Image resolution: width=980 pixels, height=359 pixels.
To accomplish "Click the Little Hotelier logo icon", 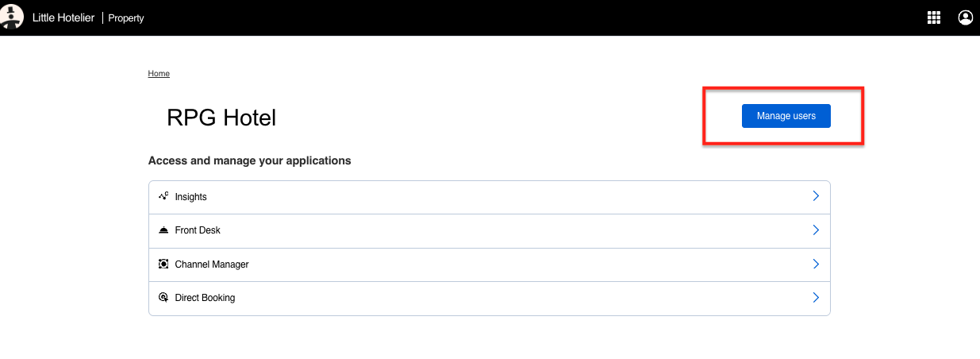I will tap(11, 17).
